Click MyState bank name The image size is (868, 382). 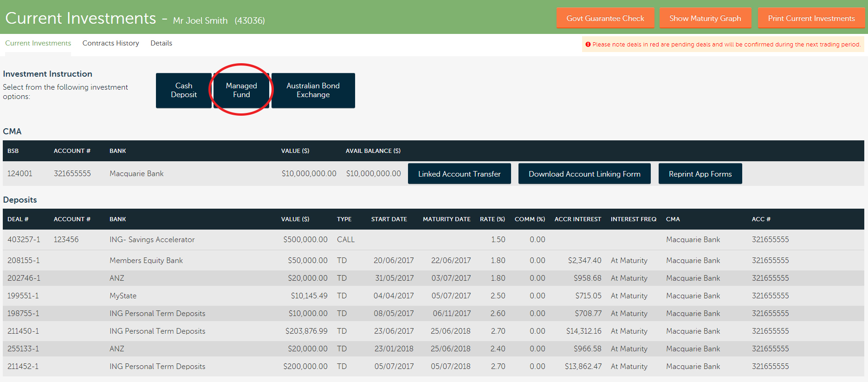click(x=123, y=296)
